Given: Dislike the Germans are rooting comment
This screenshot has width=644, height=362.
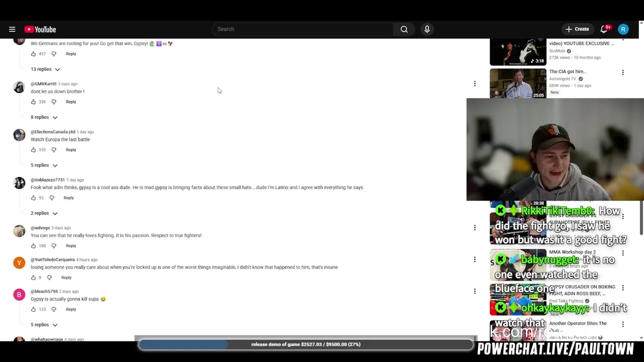Looking at the screenshot, I should click(x=54, y=54).
